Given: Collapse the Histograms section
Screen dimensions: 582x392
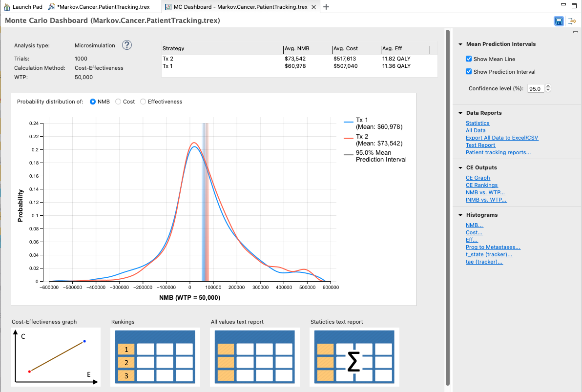Looking at the screenshot, I should click(x=459, y=215).
